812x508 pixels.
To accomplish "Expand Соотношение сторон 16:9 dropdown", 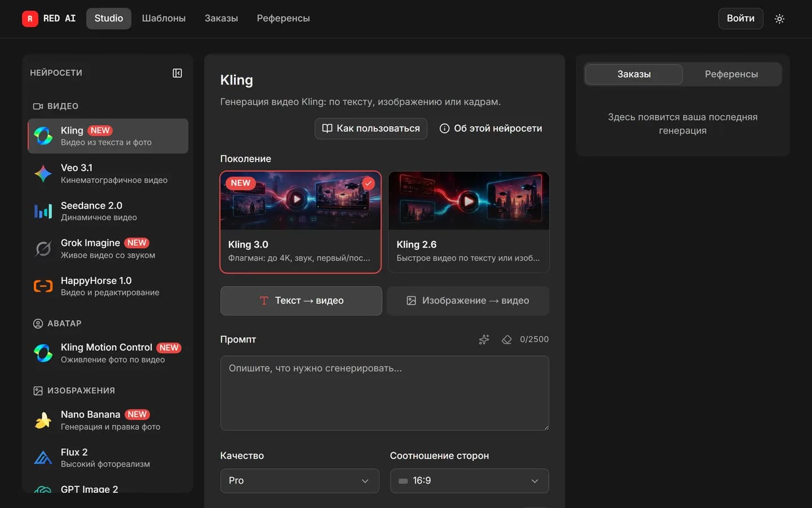I will [469, 481].
